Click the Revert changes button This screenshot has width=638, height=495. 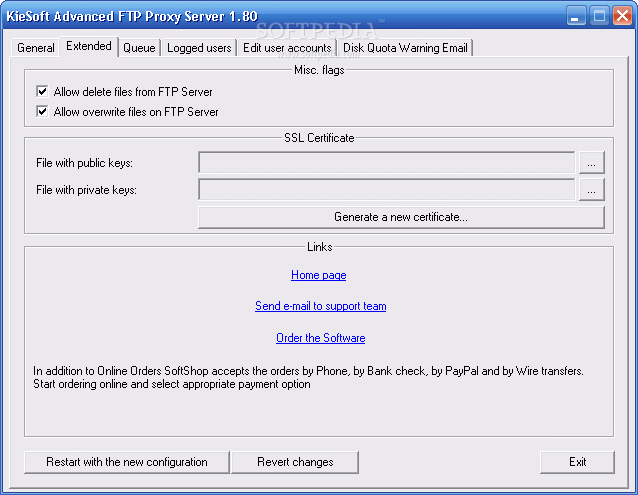295,462
